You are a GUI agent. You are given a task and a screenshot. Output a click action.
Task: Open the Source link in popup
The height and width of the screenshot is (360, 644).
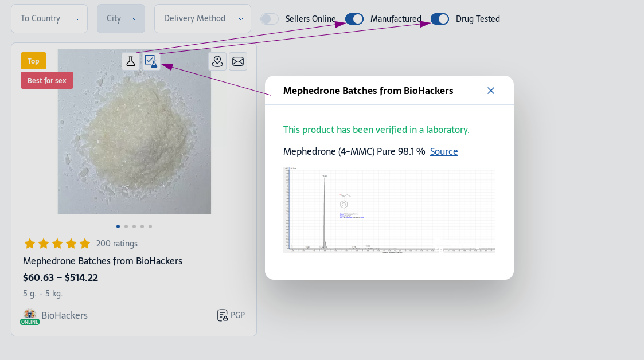pyautogui.click(x=444, y=151)
